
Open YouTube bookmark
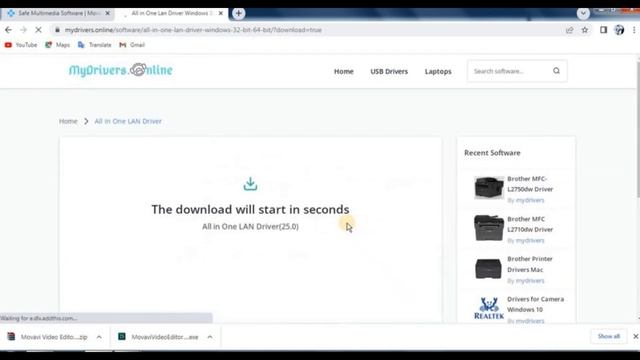click(21, 45)
